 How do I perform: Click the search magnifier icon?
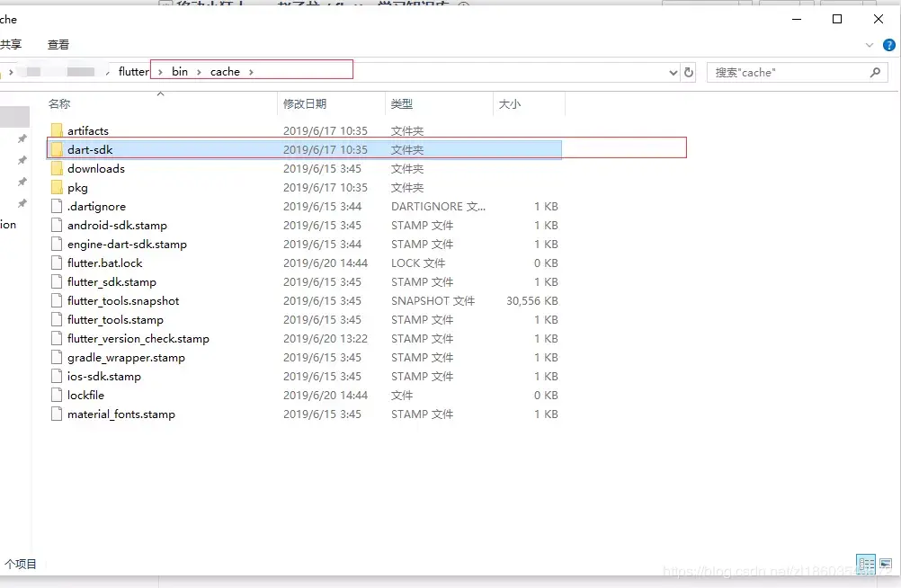875,73
